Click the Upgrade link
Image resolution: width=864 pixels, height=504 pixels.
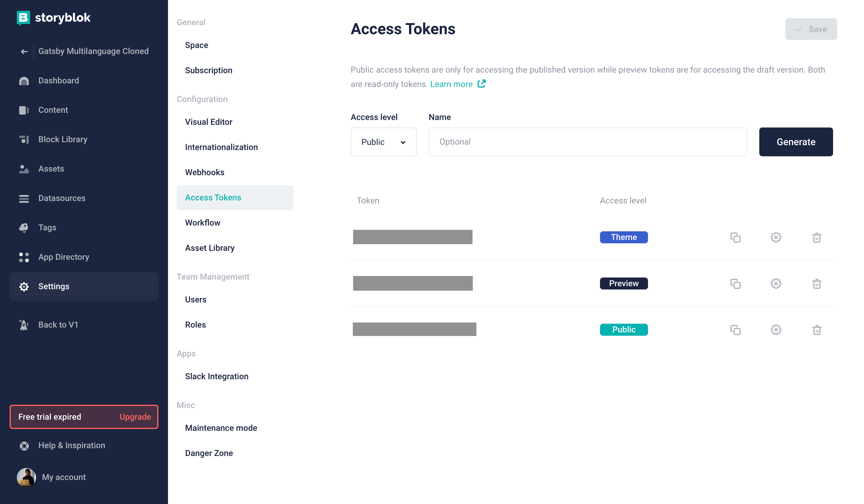pyautogui.click(x=135, y=417)
